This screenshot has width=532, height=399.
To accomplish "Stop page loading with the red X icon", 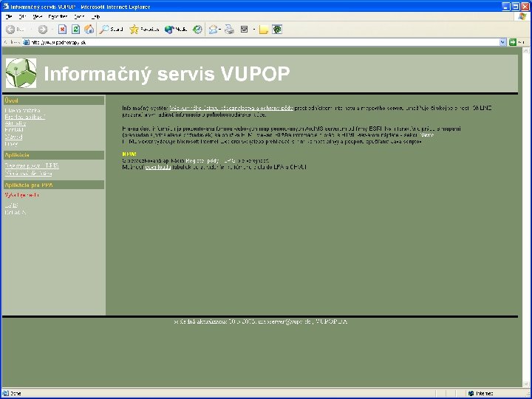I will click(x=62, y=30).
